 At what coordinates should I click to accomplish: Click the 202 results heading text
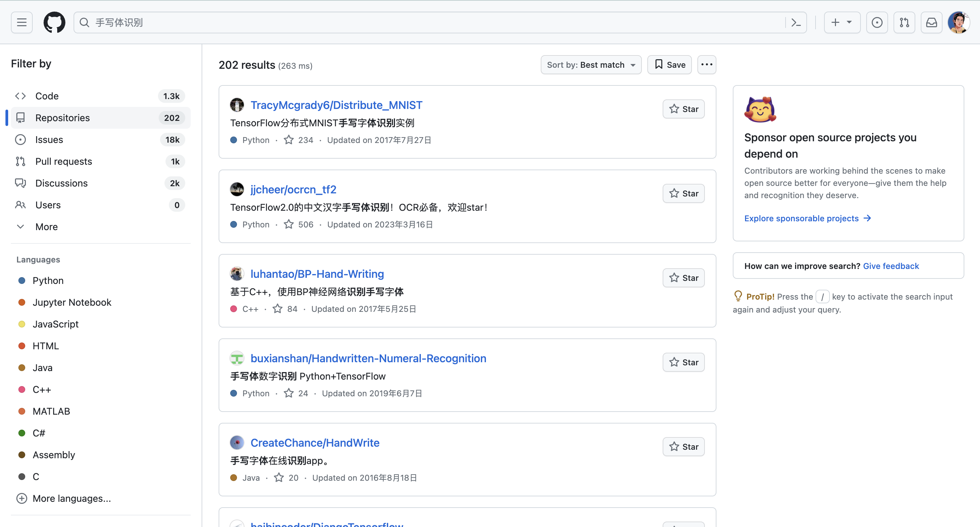pyautogui.click(x=247, y=65)
